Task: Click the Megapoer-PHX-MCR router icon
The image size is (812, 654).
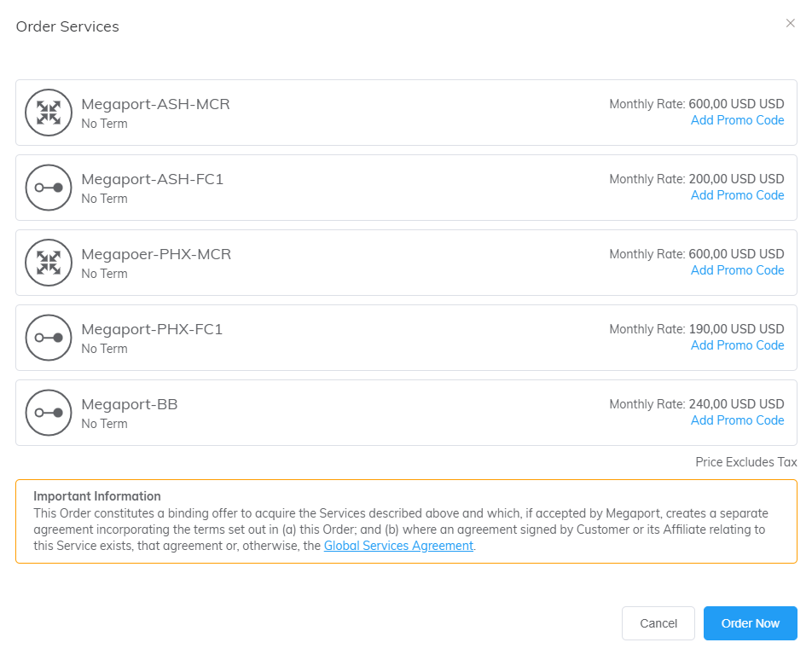Action: click(49, 263)
